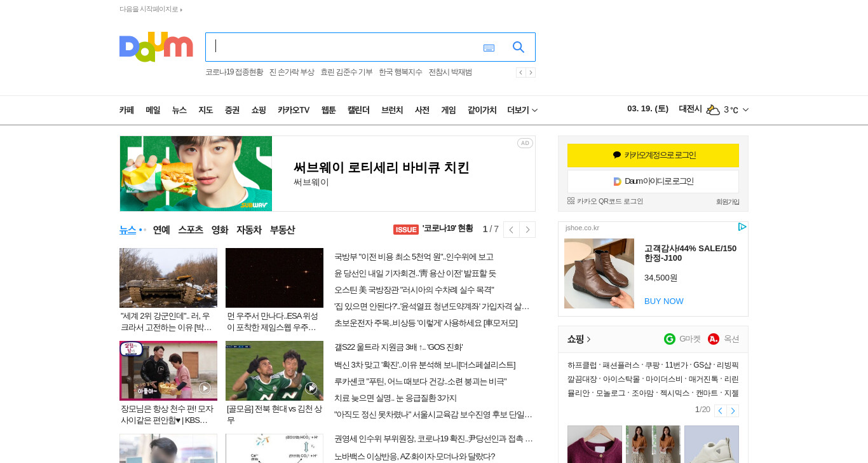Open 증권 in the service menu
868x463 pixels.
pos(232,110)
